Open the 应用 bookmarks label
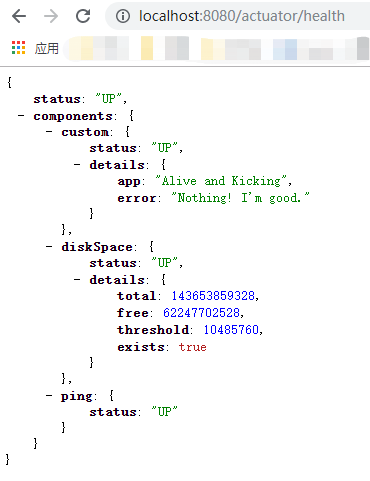This screenshot has width=370, height=481. (x=47, y=48)
